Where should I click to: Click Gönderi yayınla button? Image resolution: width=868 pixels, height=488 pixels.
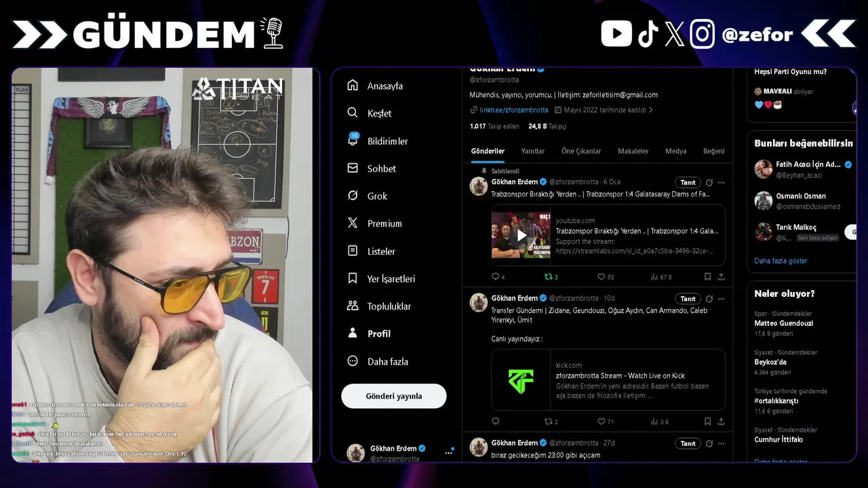point(394,396)
